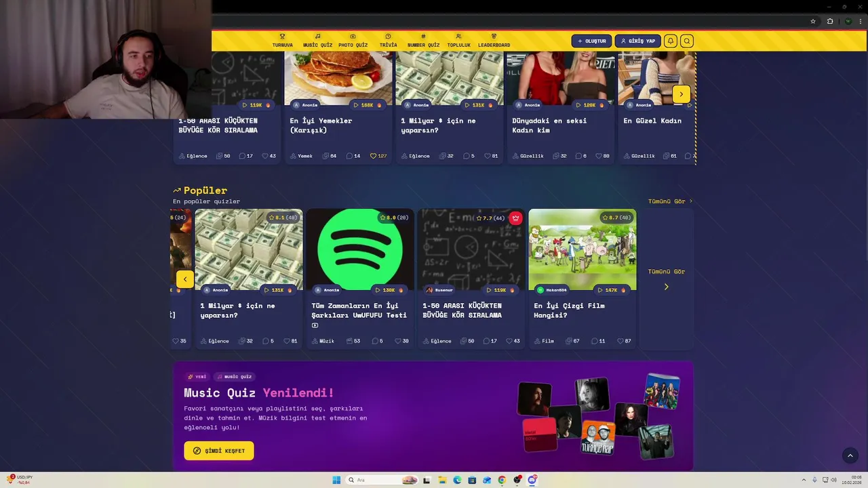Open notifications bell icon
This screenshot has height=488, width=868.
tap(670, 41)
